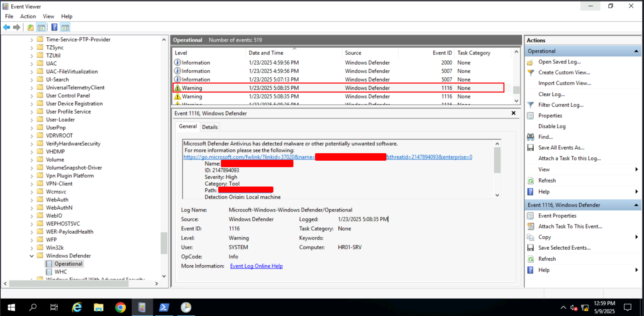The image size is (644, 316).
Task: Expand the VPN-Client tree node
Action: coord(32,184)
